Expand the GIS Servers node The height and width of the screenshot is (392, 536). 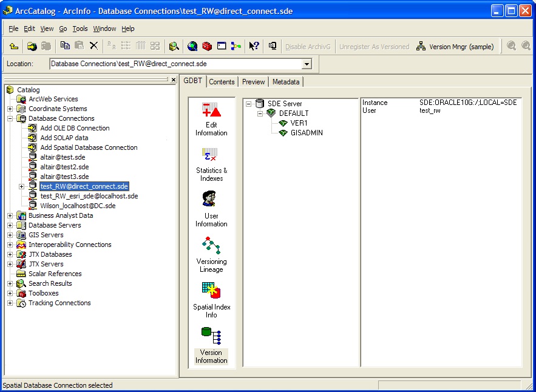(x=10, y=235)
